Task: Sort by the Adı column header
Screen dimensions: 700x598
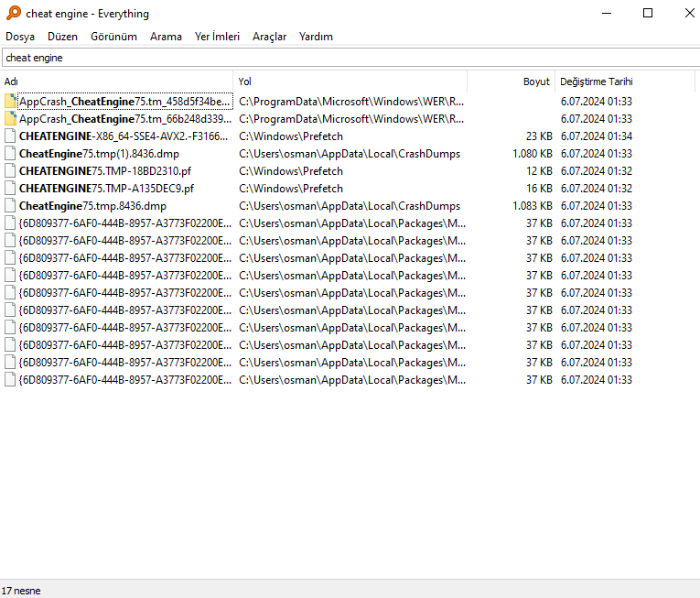Action: (116, 82)
